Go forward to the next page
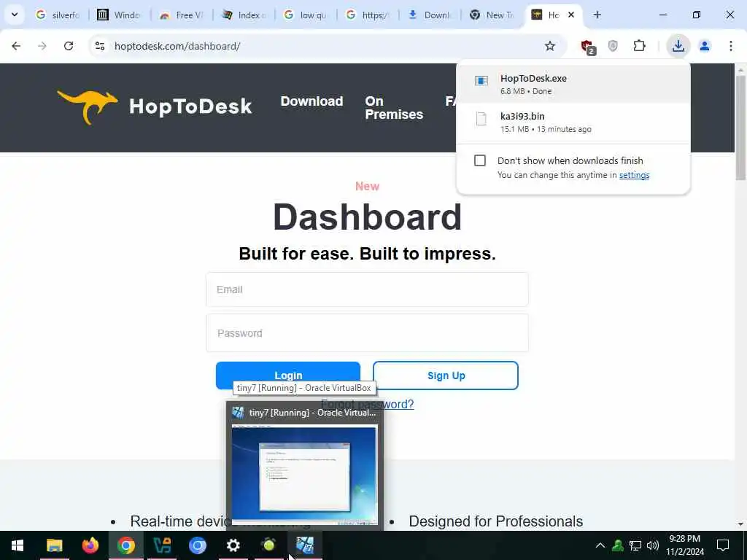The image size is (747, 560). point(42,46)
